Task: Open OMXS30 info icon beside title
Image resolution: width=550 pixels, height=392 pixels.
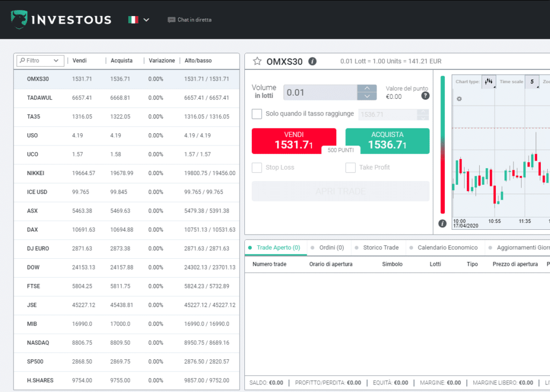Action: coord(312,61)
